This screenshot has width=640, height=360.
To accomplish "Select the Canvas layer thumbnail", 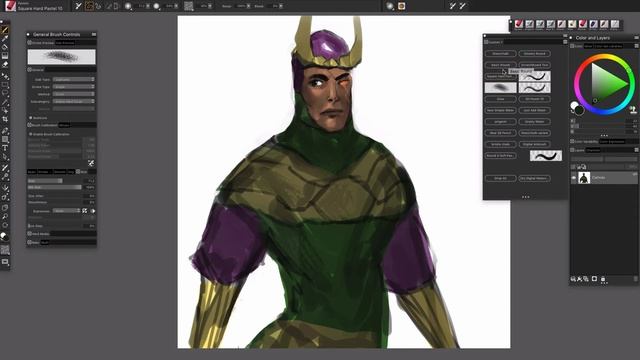I will pos(584,178).
